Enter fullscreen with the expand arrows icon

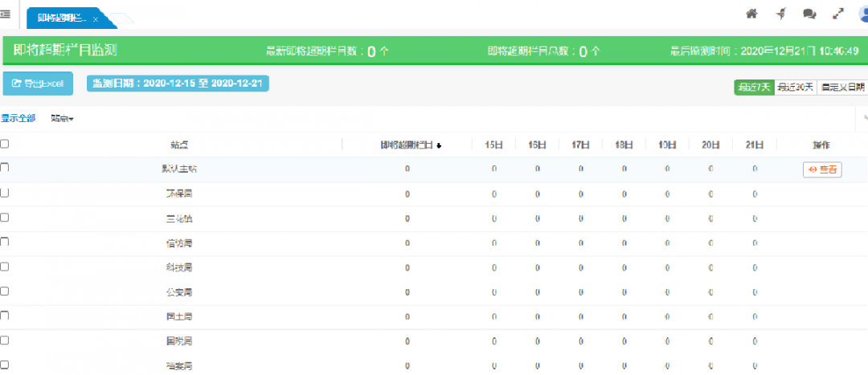click(x=838, y=14)
